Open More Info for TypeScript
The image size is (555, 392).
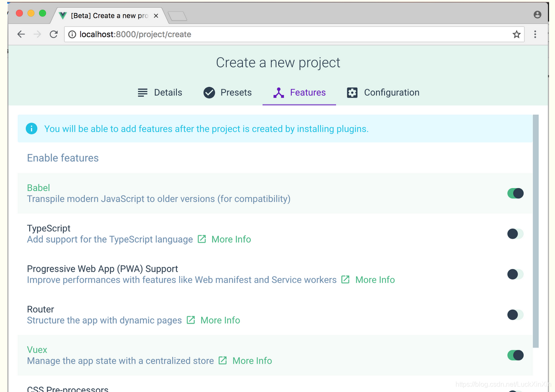[231, 239]
